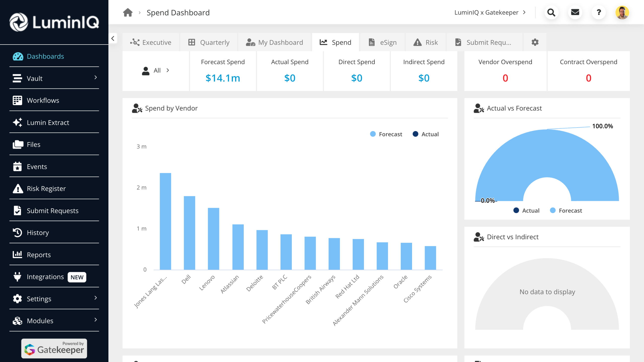Toggle Forecast series in Spend by Vendor legend
The width and height of the screenshot is (644, 362).
coord(386,134)
